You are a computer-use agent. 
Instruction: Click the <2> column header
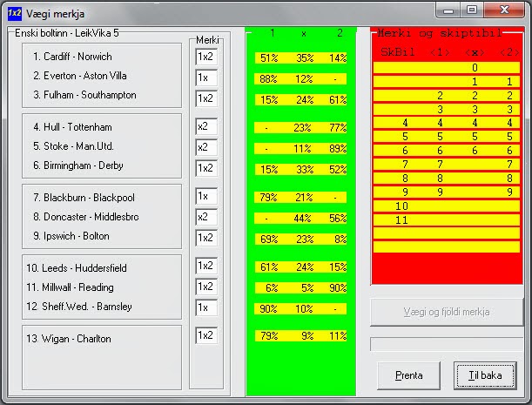pyautogui.click(x=509, y=52)
